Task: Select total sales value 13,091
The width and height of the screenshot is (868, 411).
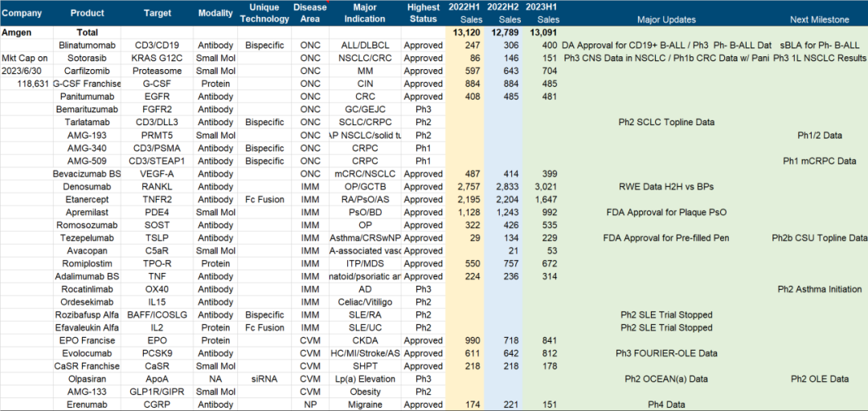Action: [x=543, y=32]
